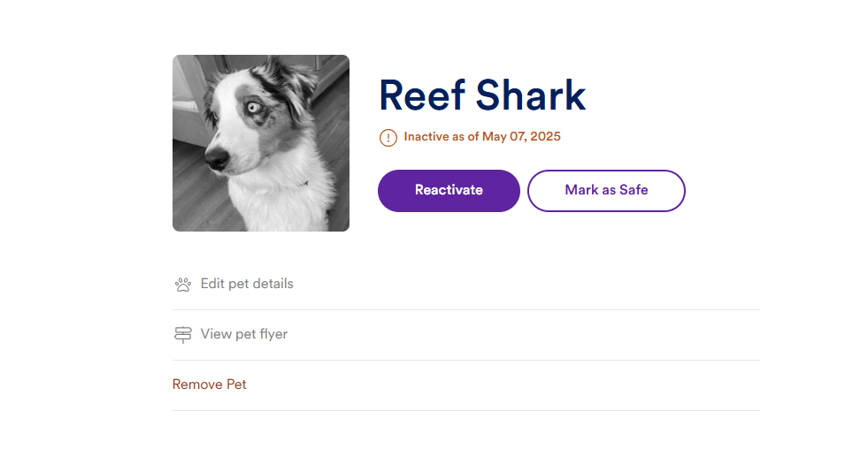868x449 pixels.
Task: Click the exclamation warning icon near Inactive status
Action: point(388,137)
